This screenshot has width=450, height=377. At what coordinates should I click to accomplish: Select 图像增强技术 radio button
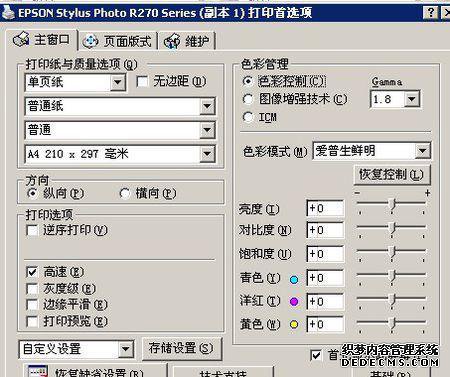(248, 99)
